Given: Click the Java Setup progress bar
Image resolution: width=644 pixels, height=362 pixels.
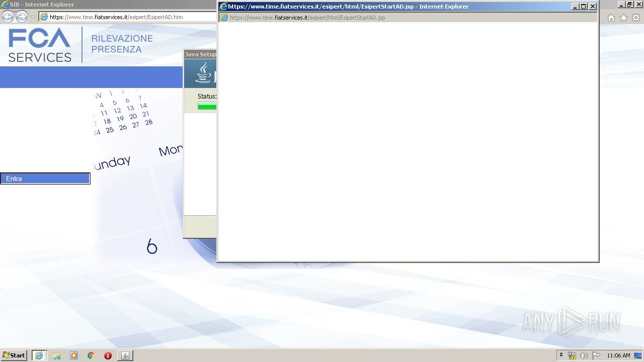Looking at the screenshot, I should point(207,106).
